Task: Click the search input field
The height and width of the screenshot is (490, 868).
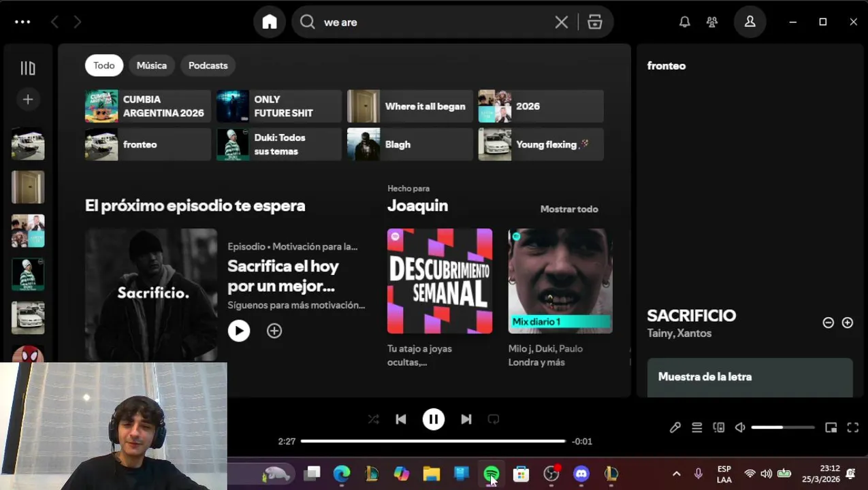Action: pos(436,22)
